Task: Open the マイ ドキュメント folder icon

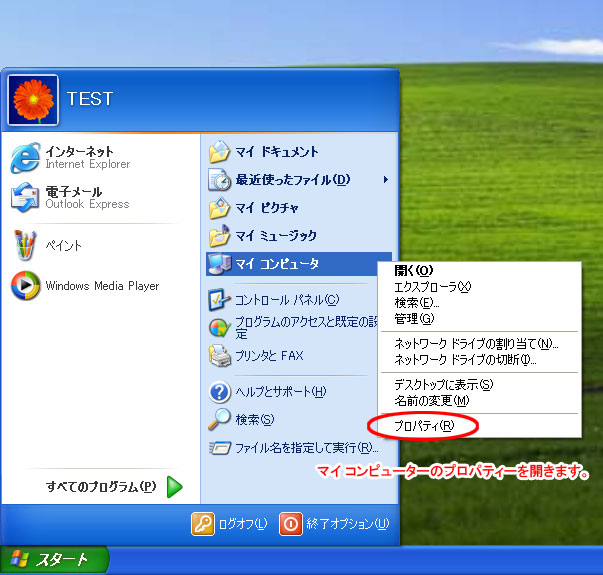Action: 220,152
